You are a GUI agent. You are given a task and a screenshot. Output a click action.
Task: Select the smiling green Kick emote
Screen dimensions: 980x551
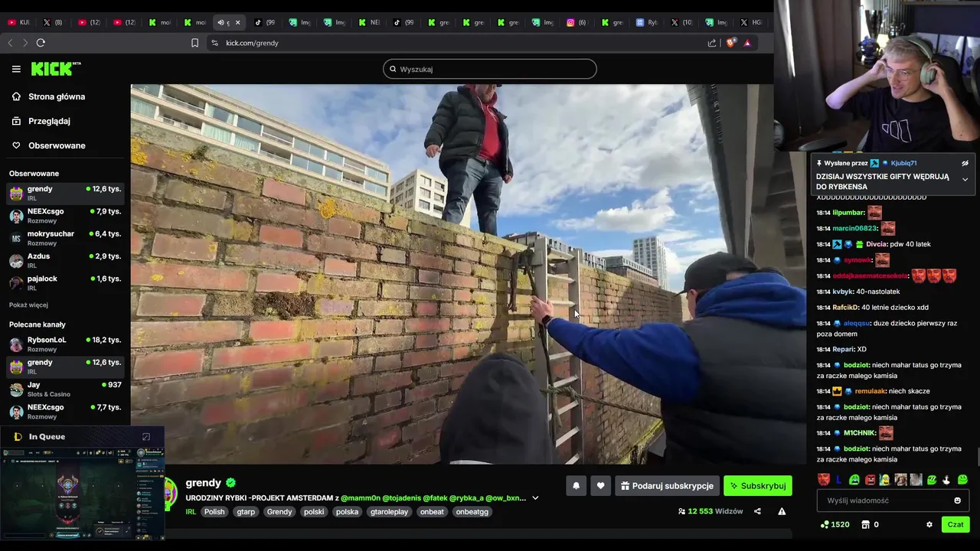point(962,480)
